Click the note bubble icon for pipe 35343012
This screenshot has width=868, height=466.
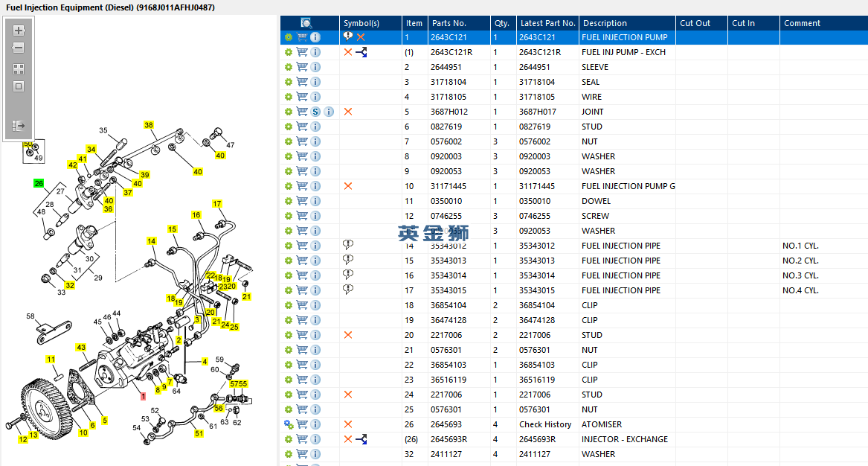tap(347, 246)
